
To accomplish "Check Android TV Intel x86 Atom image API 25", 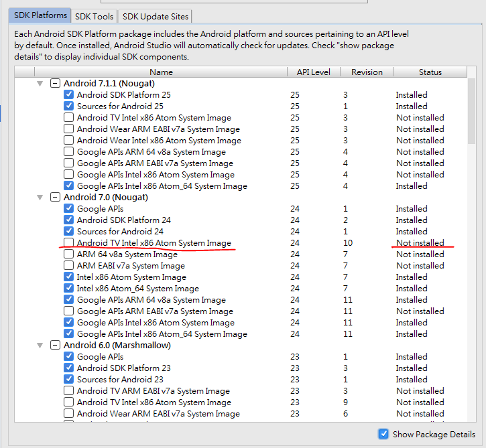I will (68, 117).
